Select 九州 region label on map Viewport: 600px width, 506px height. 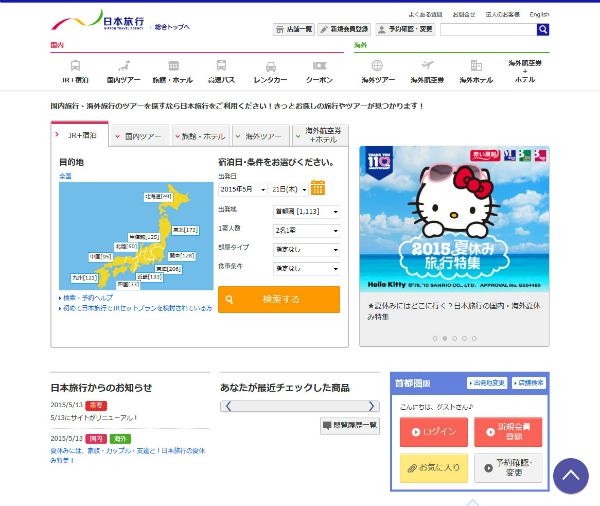point(85,278)
